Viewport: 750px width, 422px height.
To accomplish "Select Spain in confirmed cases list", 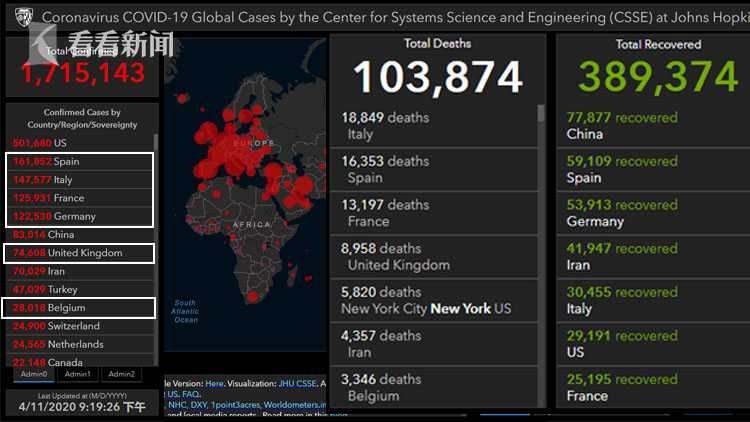I will [80, 162].
